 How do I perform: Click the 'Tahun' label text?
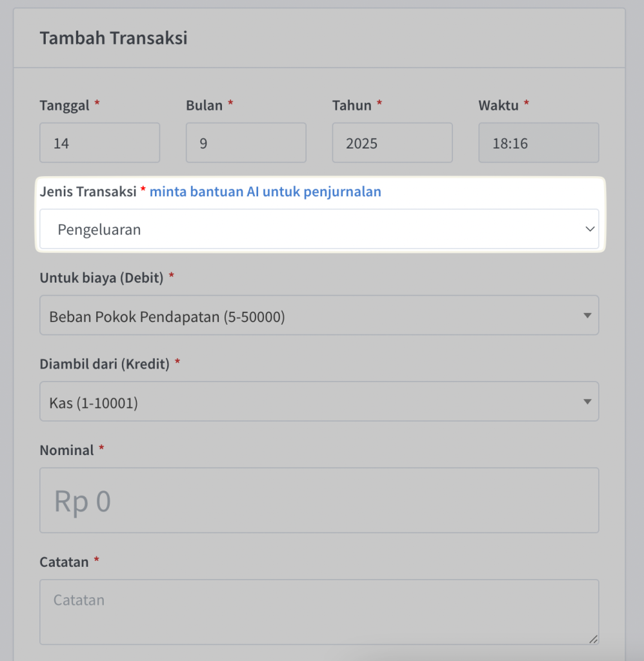point(352,106)
